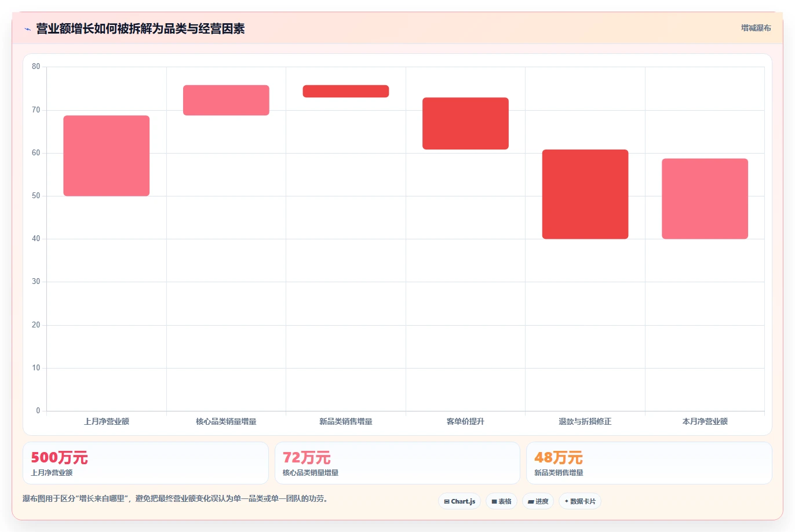Click the Chart.js tag pill
795x532 pixels.
pos(460,501)
